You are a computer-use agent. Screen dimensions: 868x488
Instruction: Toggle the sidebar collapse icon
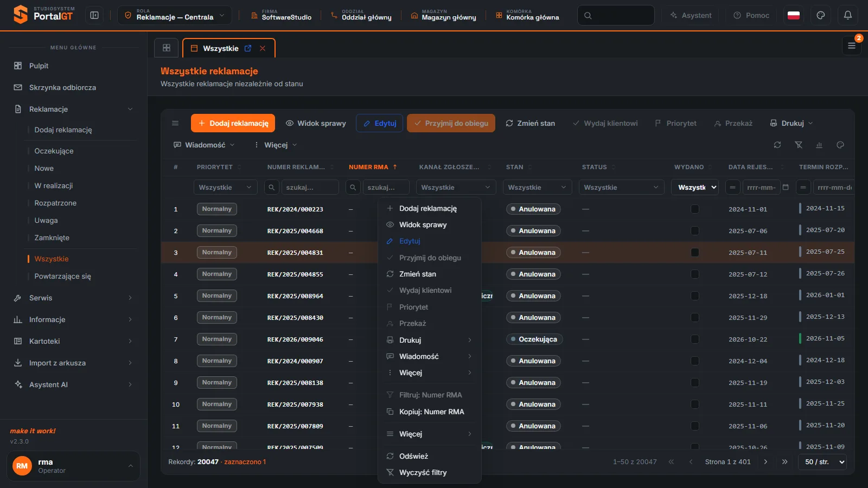tap(94, 15)
